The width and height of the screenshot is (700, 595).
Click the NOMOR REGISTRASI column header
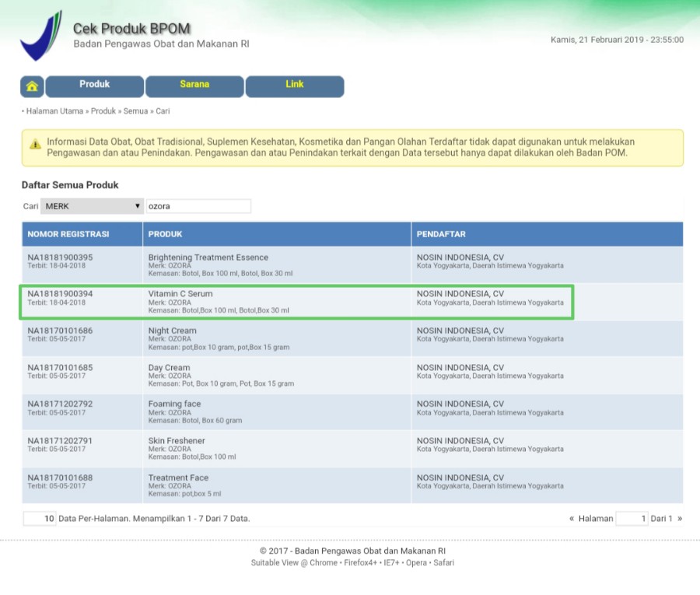pos(68,234)
